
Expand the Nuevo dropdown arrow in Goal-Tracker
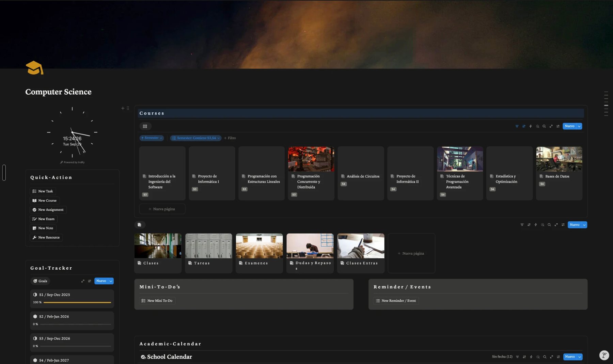click(111, 281)
